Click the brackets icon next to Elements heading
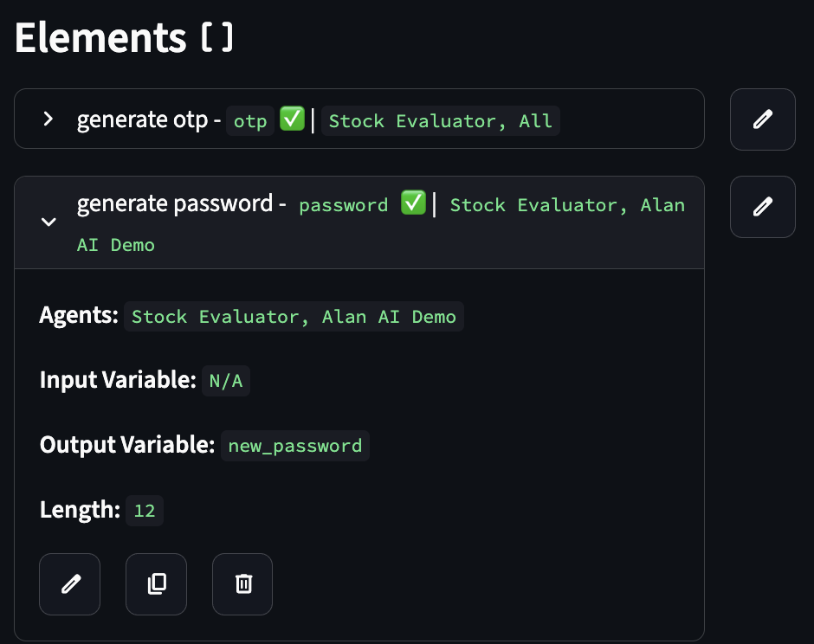 [x=216, y=39]
